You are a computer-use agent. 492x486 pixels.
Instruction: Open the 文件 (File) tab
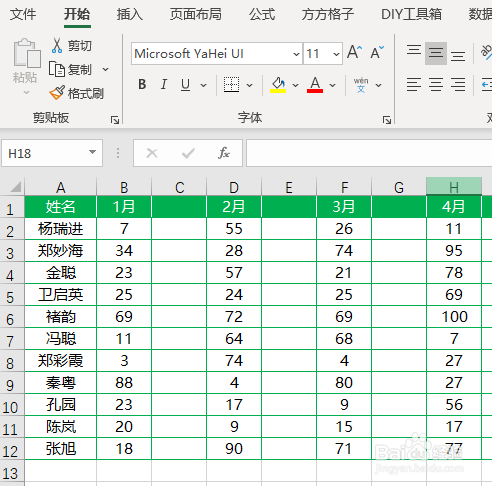[x=23, y=14]
